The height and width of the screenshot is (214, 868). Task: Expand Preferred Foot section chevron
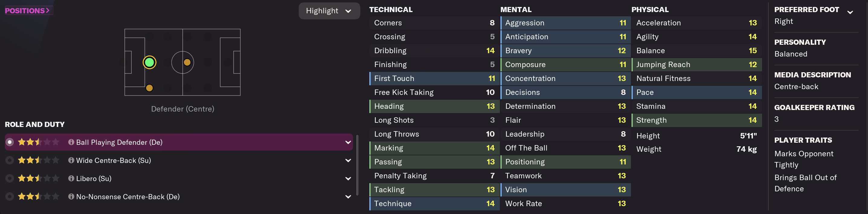[x=850, y=12]
